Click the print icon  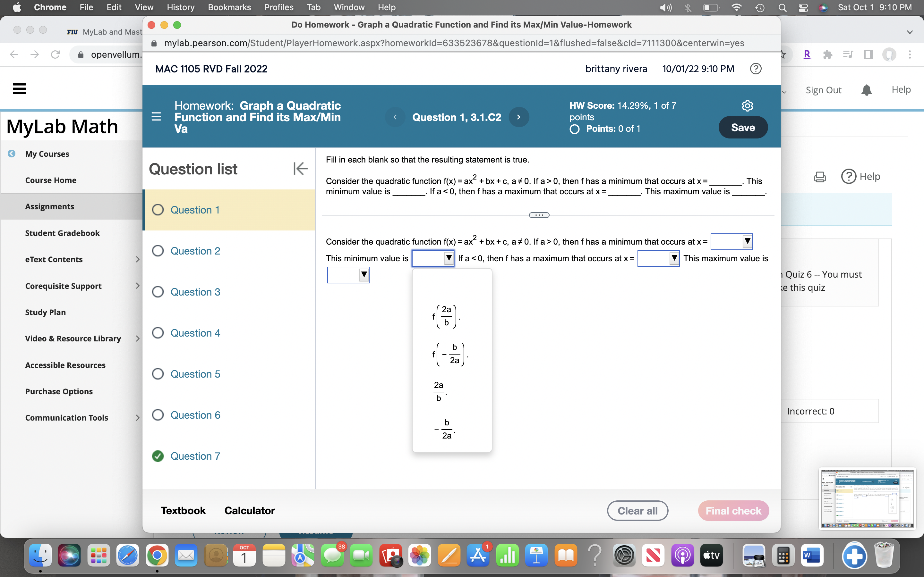coord(820,177)
